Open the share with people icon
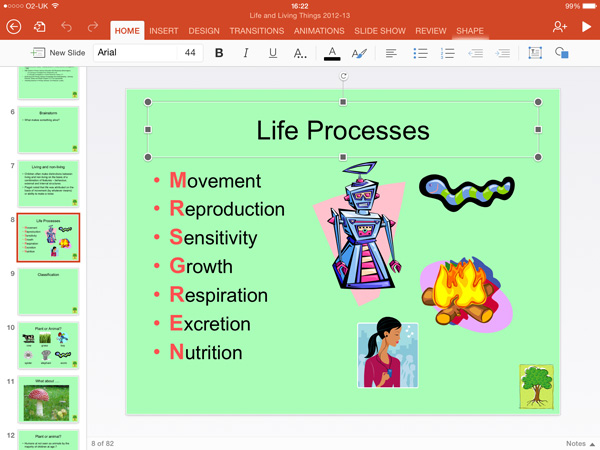The image size is (600, 450). click(x=559, y=27)
